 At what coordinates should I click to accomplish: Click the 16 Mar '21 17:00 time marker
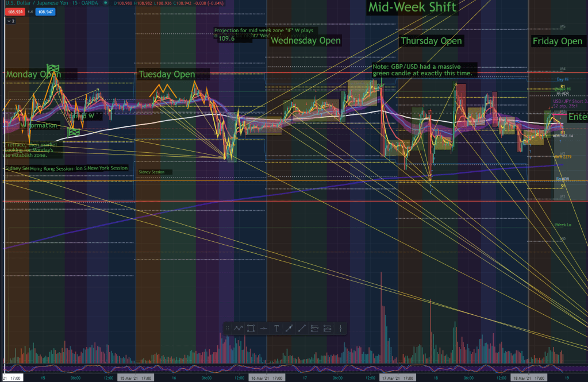click(x=266, y=378)
